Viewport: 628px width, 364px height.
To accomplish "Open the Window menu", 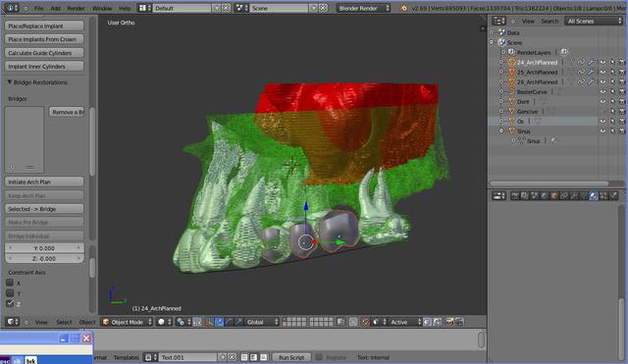I will point(102,8).
